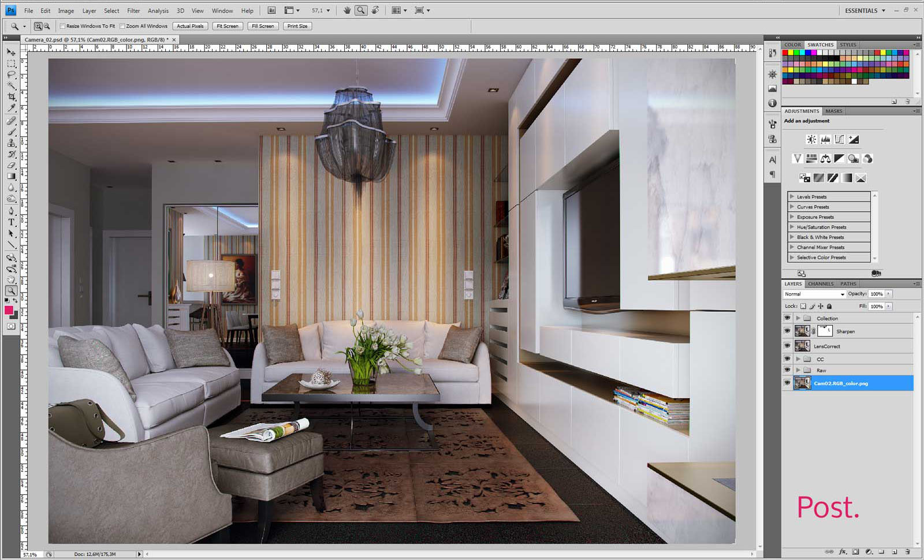Screen dimensions: 924x560
Task: Select the Magic Wand tool
Action: point(11,85)
